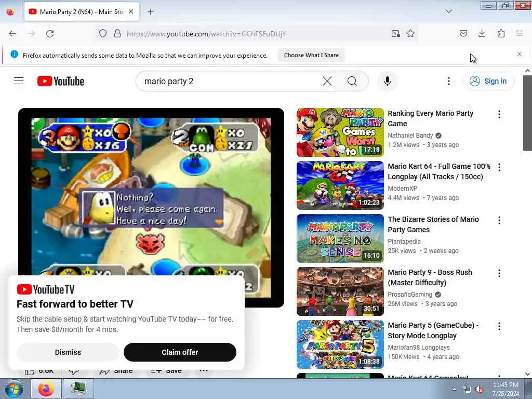This screenshot has width=532, height=399.
Task: Click the scrollbar down arrow
Action: [527, 374]
